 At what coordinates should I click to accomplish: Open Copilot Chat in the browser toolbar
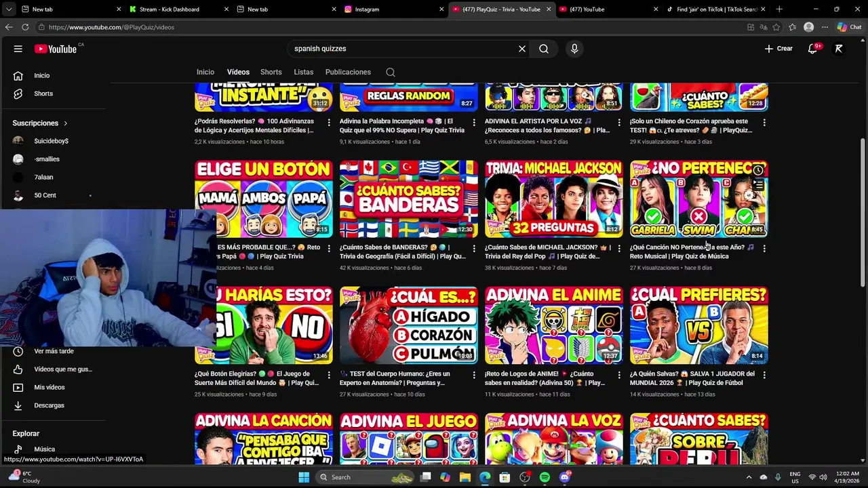pyautogui.click(x=849, y=27)
